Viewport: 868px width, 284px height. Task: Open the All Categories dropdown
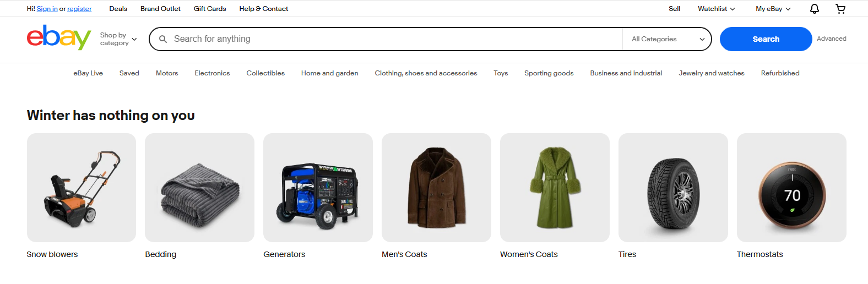tap(668, 39)
